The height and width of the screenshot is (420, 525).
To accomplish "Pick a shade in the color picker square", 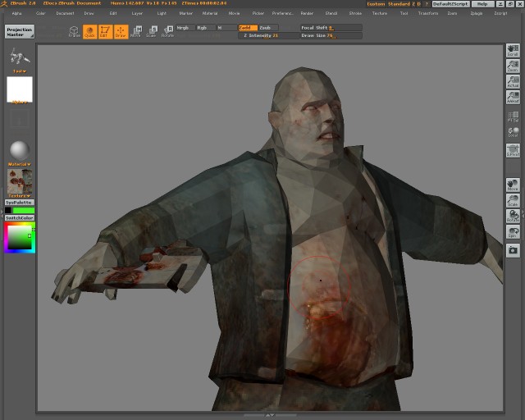I will [x=20, y=237].
